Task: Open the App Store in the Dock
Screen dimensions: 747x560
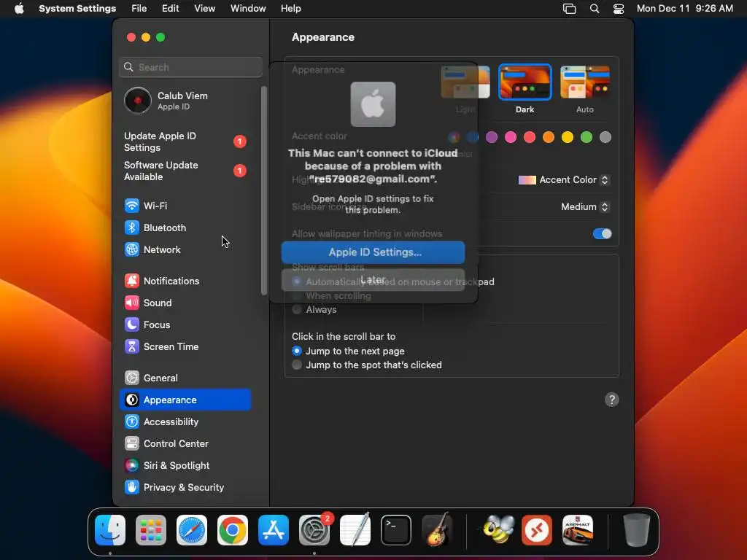Action: (x=274, y=530)
